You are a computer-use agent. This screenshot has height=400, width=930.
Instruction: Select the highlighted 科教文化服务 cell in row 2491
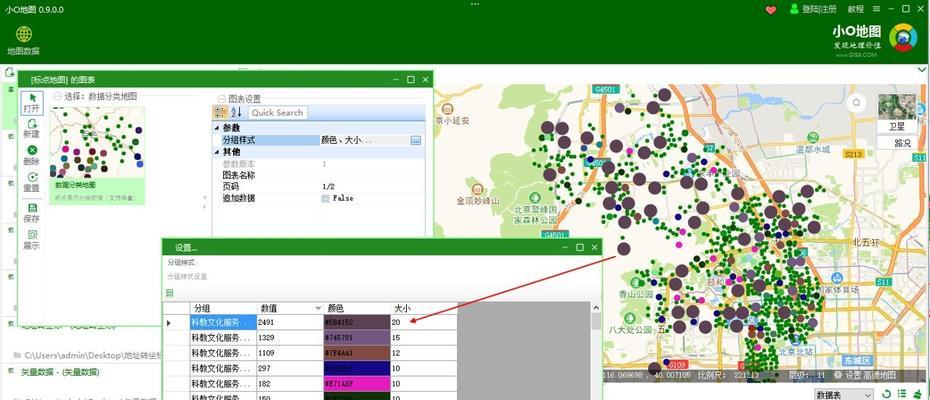tap(223, 322)
